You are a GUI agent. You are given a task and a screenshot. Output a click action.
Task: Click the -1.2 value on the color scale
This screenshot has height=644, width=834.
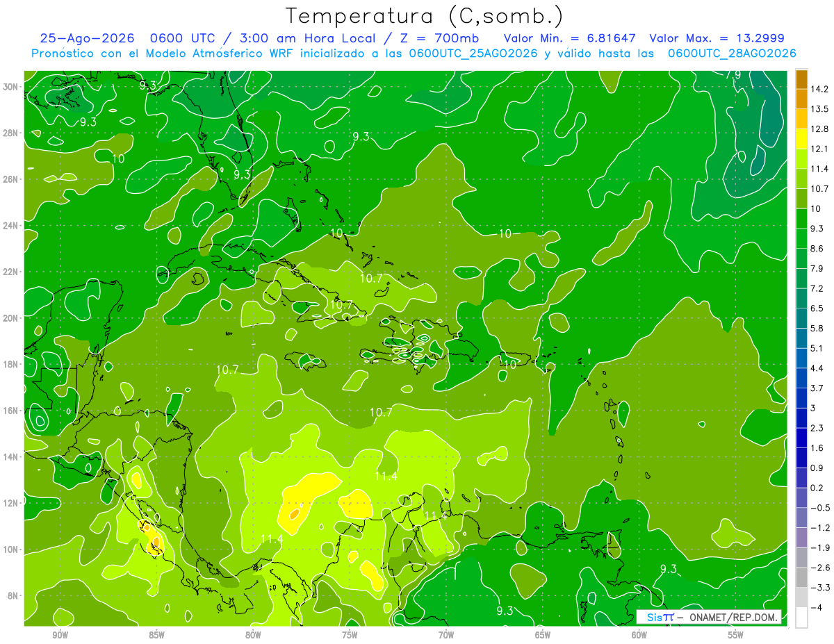tap(820, 528)
